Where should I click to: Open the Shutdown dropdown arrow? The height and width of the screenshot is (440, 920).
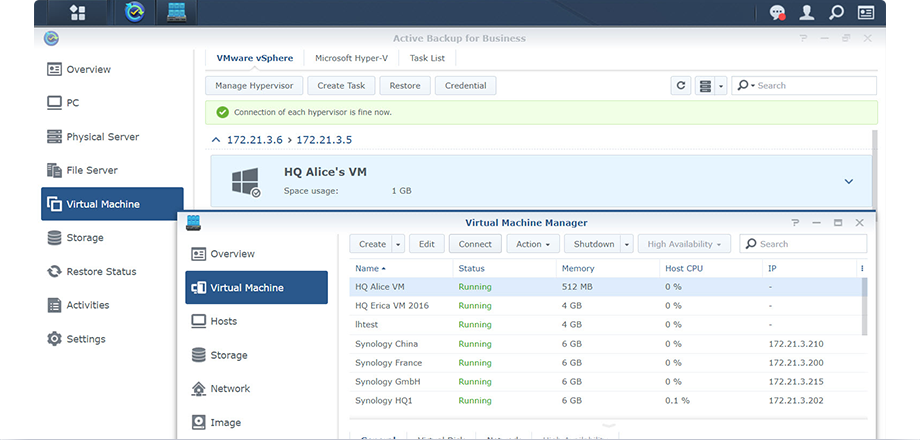click(x=627, y=244)
